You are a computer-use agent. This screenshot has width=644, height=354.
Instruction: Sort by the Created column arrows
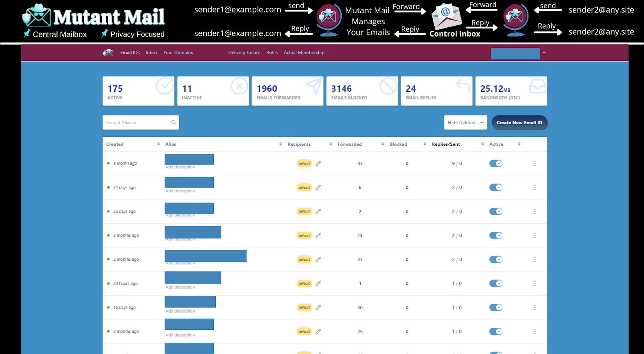pyautogui.click(x=159, y=144)
